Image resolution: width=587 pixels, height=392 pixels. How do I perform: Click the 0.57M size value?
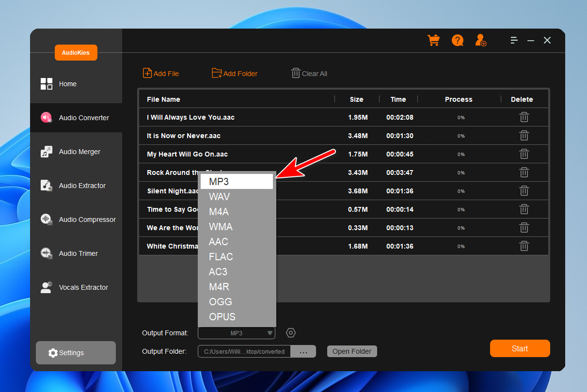[x=358, y=209]
